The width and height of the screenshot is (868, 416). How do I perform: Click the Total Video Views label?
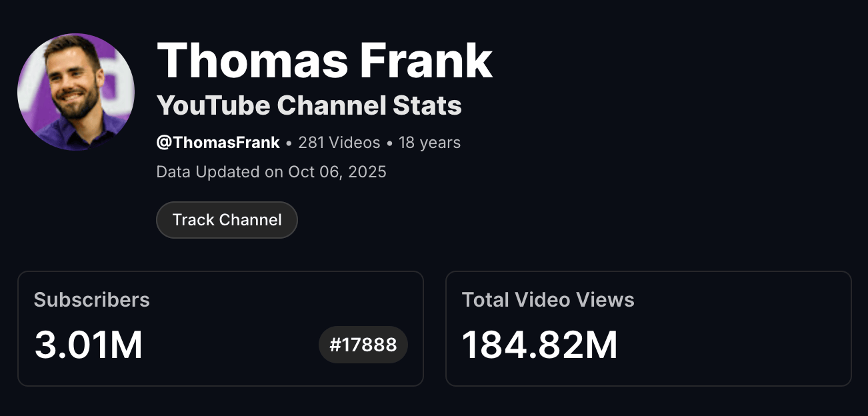pyautogui.click(x=549, y=300)
